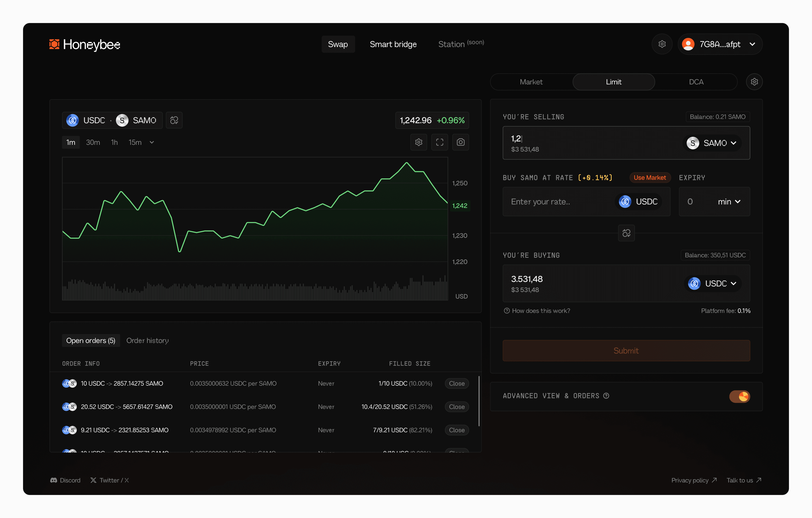Select the 30m chart timeframe
The width and height of the screenshot is (812, 518).
click(x=93, y=142)
